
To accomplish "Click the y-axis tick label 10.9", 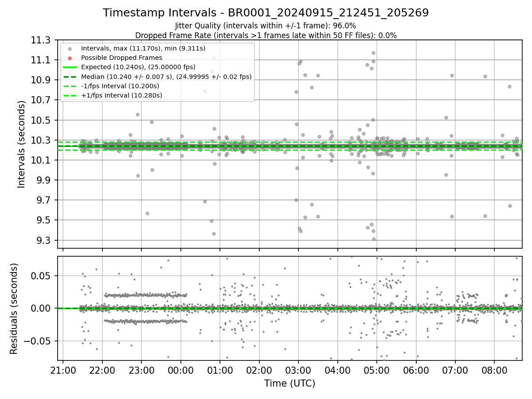I will (x=41, y=80).
